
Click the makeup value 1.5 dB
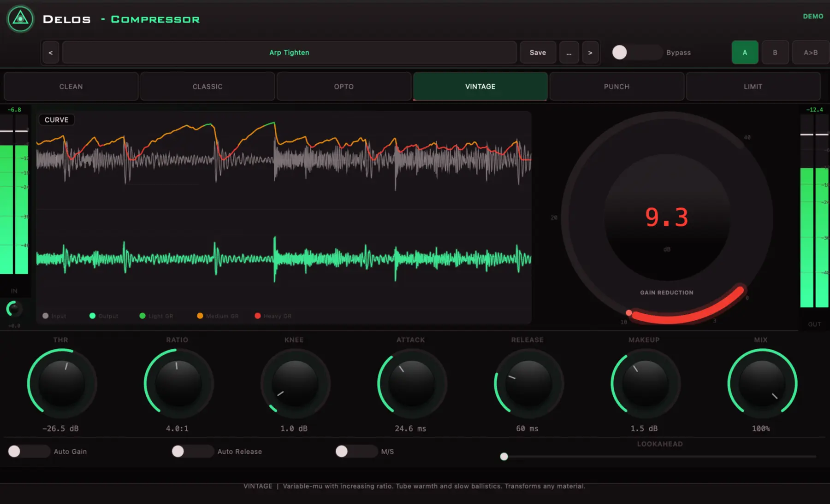tap(644, 428)
